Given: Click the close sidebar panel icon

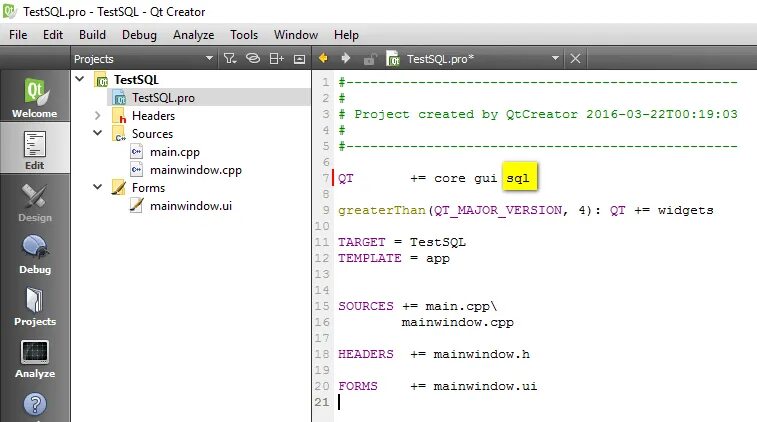Looking at the screenshot, I should click(x=299, y=59).
